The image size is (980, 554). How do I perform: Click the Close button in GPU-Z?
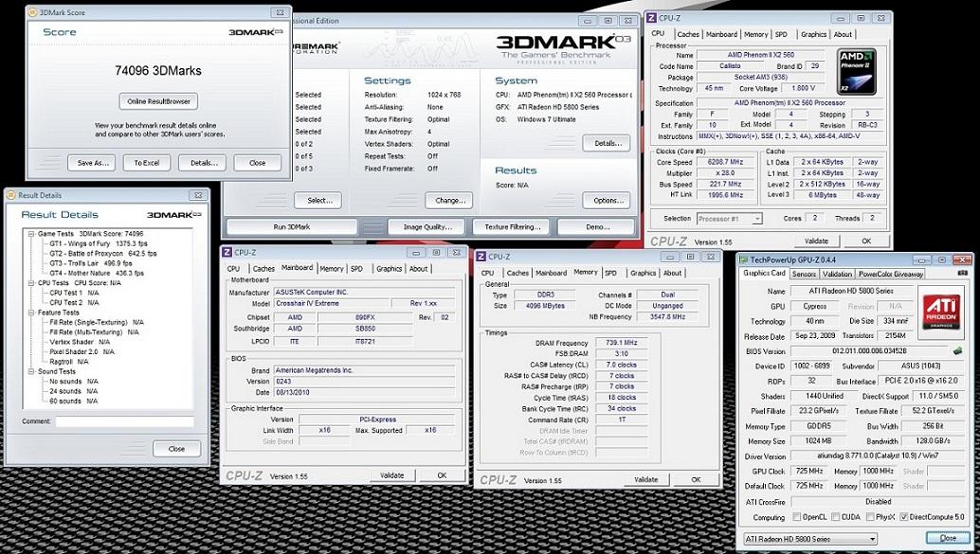[948, 539]
